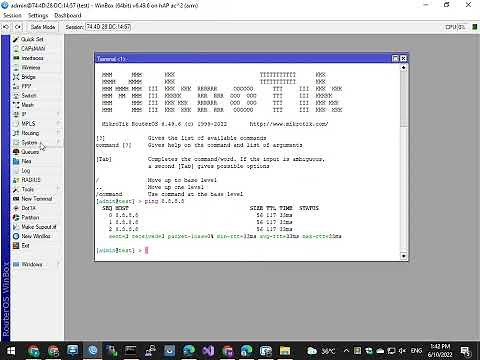Restore the Terminal window size

[x=395, y=59]
